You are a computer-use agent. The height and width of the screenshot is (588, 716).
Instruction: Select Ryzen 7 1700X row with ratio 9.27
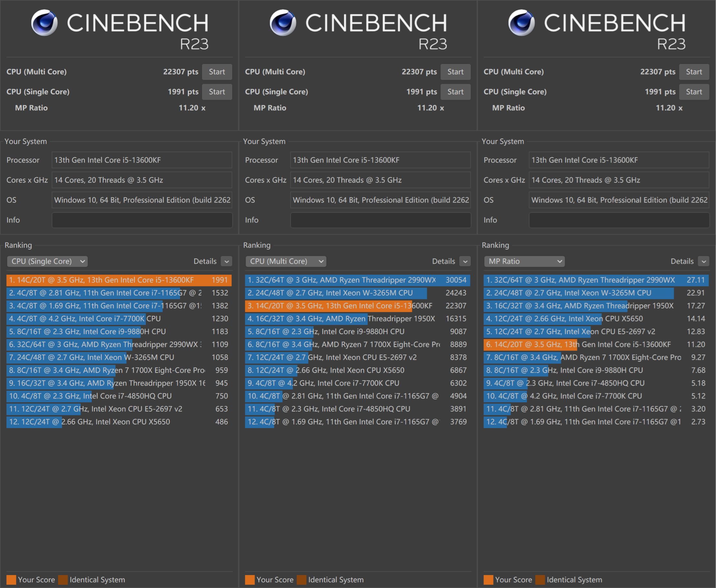(596, 357)
